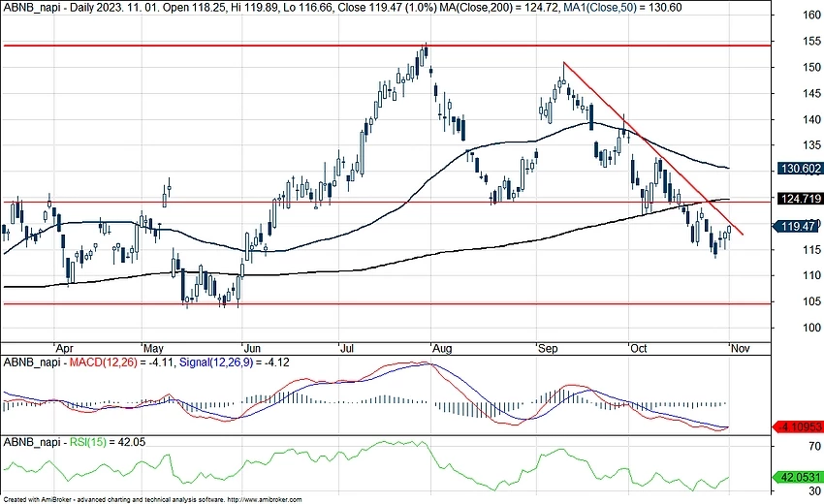Click the RSI(15) = 42.05 legend text

[x=109, y=442]
